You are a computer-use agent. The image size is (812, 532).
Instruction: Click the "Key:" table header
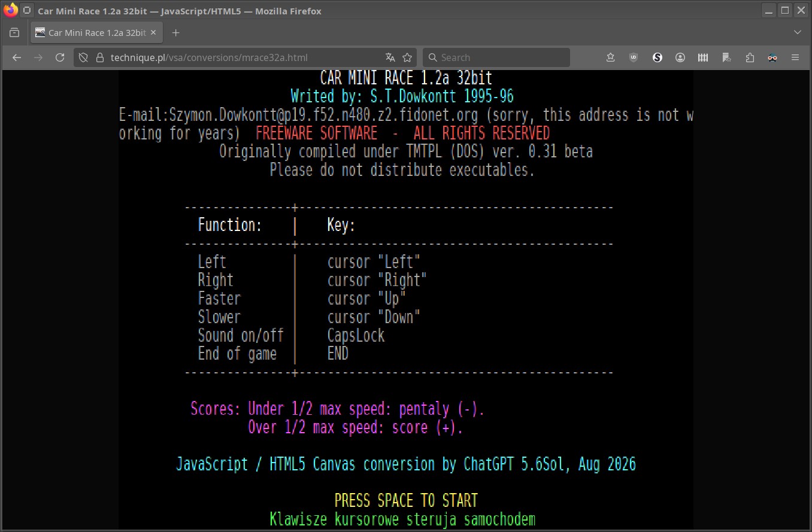(341, 225)
